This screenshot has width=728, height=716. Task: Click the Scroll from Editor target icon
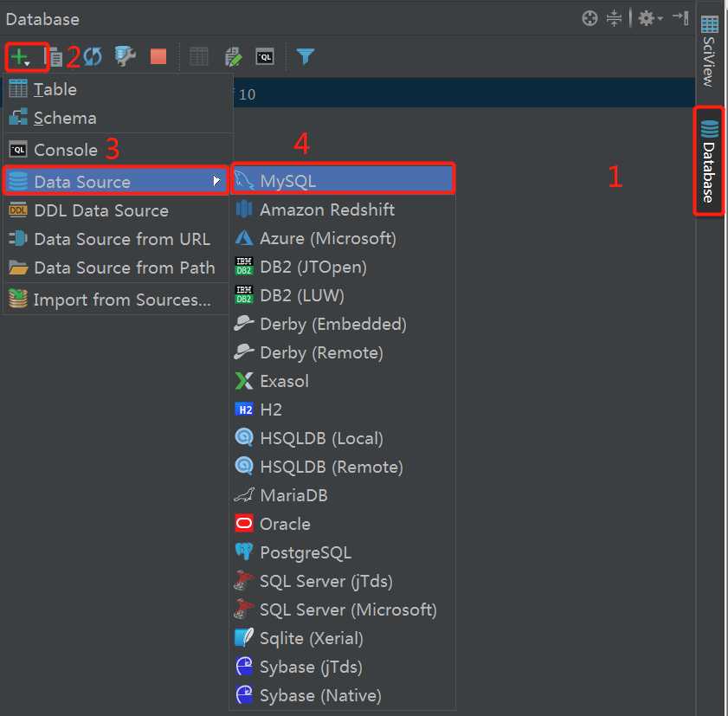tap(589, 18)
